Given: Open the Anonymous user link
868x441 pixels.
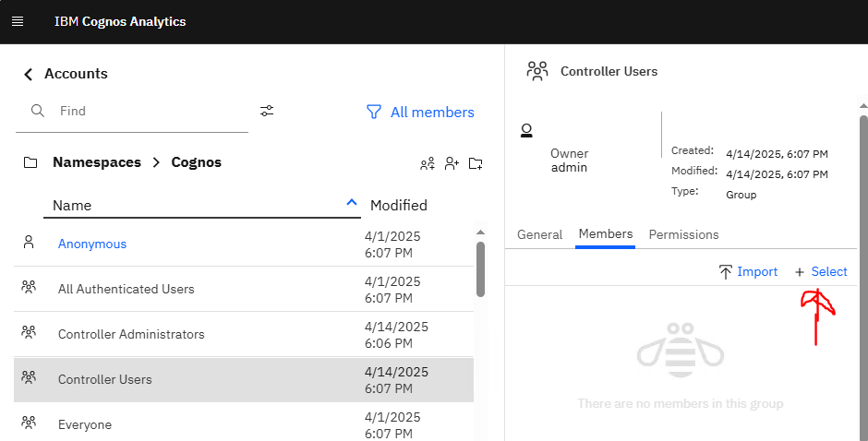Looking at the screenshot, I should (92, 244).
